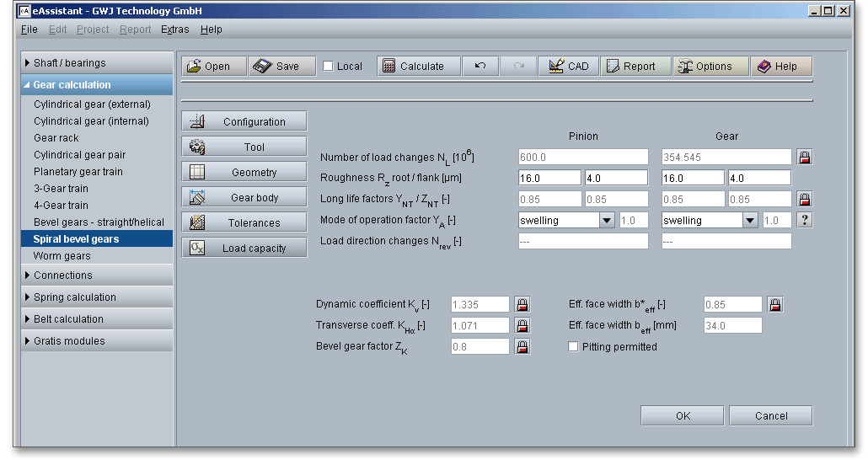Open Gear mode of operation dropdown
The width and height of the screenshot is (868, 460).
point(750,221)
